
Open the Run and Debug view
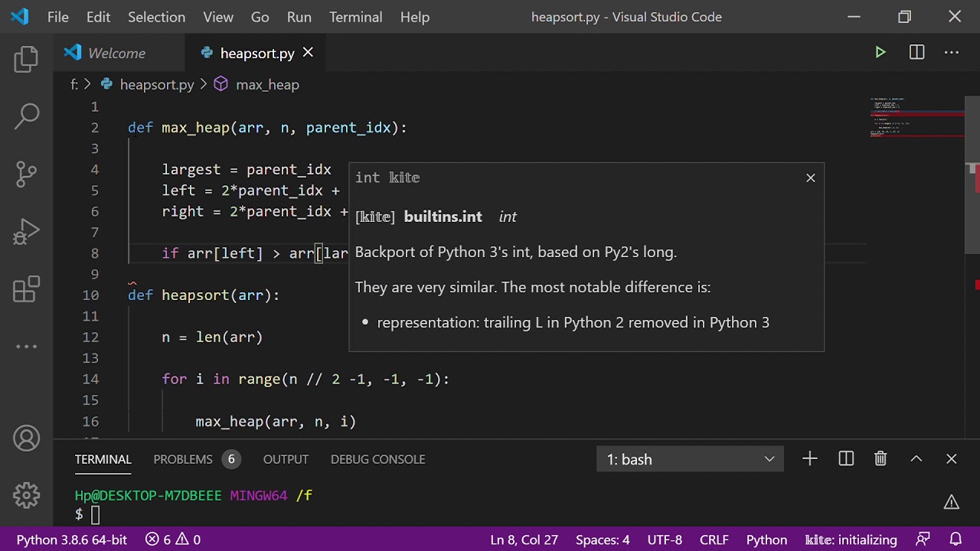pos(26,232)
